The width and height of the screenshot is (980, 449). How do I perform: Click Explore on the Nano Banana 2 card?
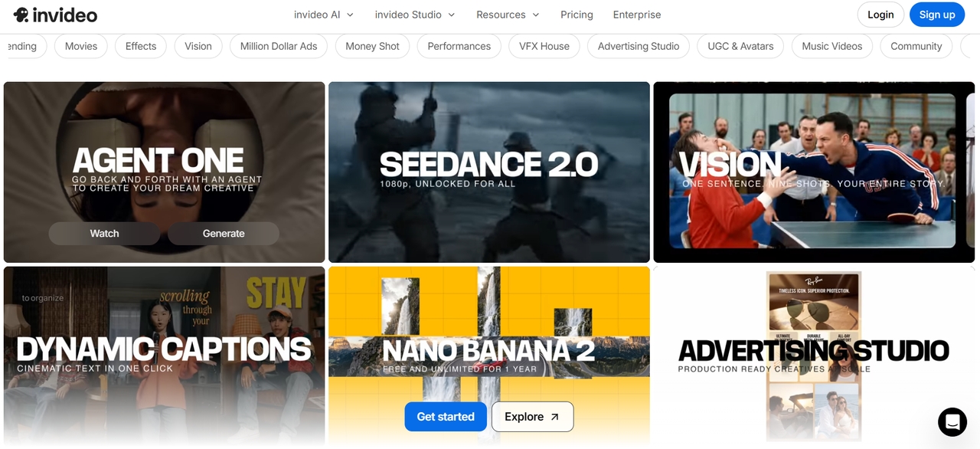tap(532, 417)
